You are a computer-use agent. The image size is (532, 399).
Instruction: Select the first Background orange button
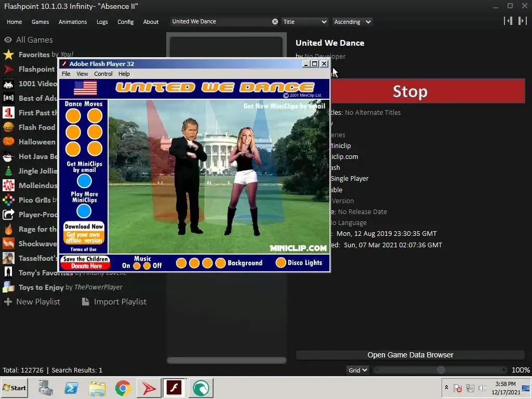click(181, 263)
